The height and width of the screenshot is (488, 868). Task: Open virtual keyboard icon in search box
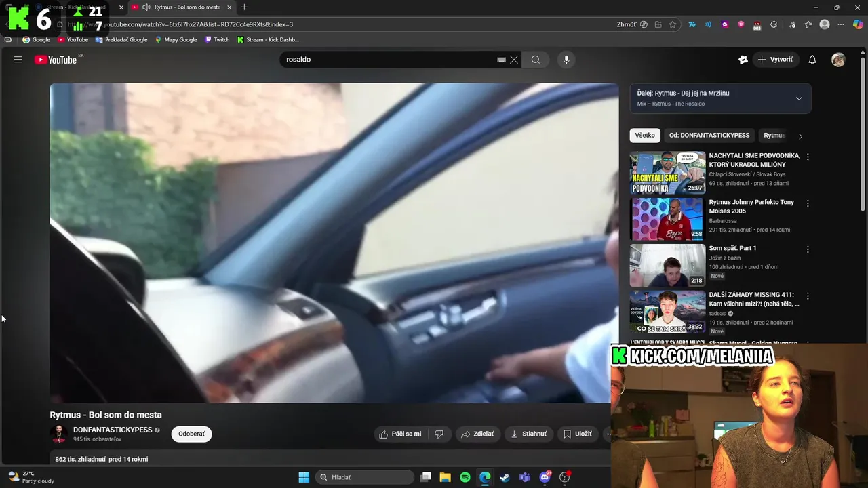pos(501,60)
